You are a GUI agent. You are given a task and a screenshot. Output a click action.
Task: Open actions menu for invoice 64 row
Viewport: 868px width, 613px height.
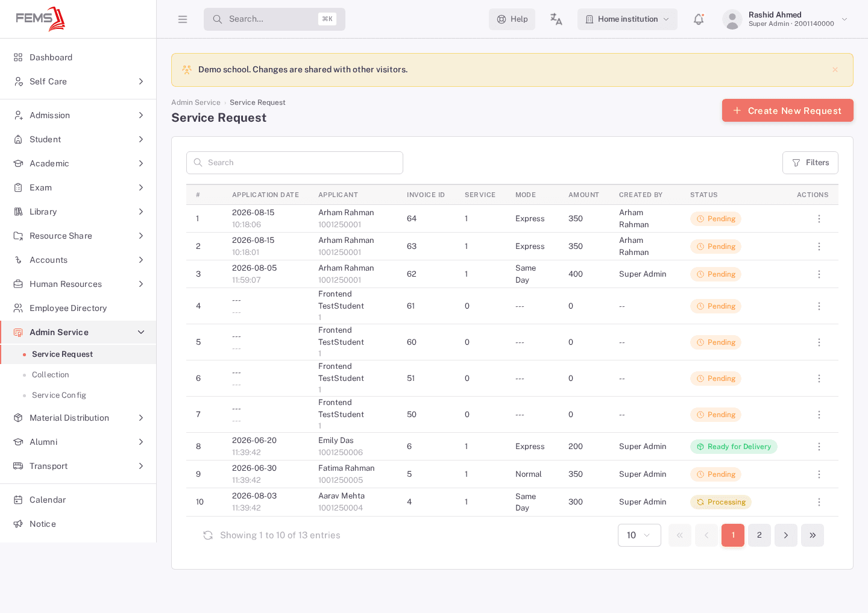click(819, 219)
